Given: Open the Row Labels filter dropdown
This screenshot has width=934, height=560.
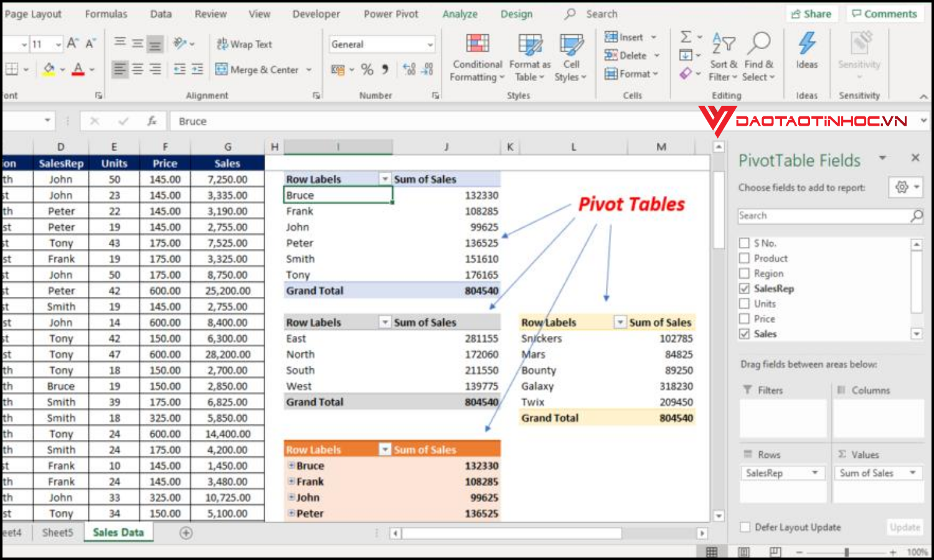Looking at the screenshot, I should click(385, 179).
